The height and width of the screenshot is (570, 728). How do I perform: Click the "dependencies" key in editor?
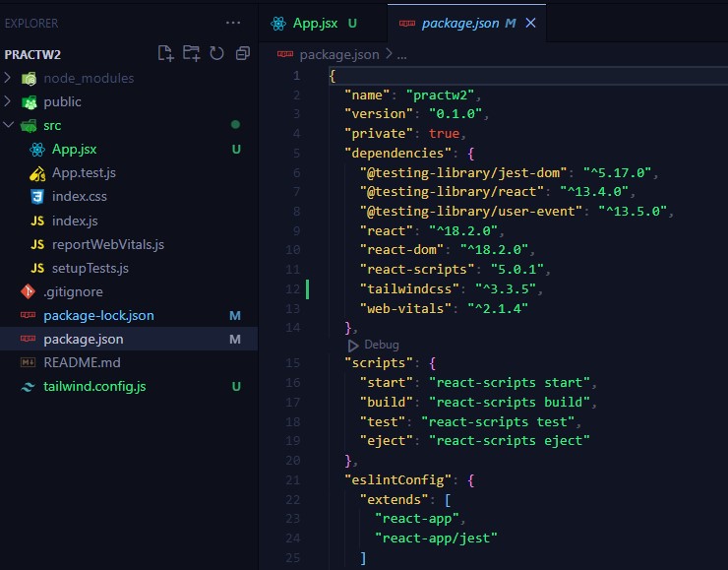coord(397,153)
